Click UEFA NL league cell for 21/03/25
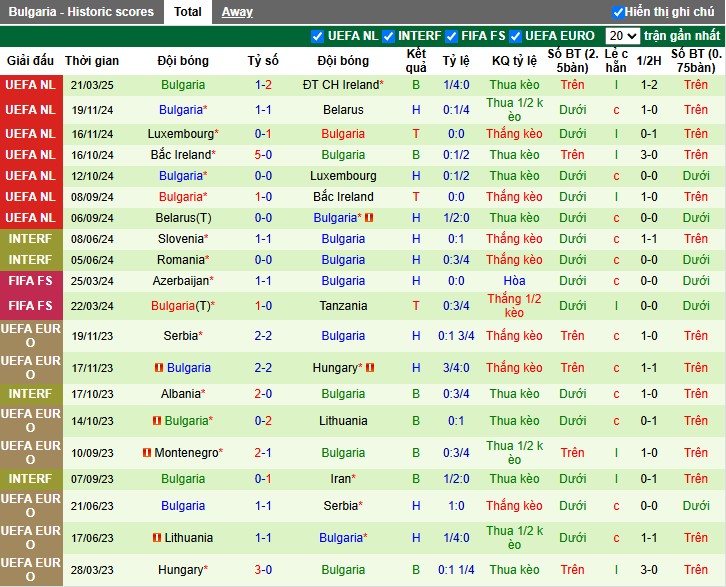The width and height of the screenshot is (726, 587). coord(31,85)
